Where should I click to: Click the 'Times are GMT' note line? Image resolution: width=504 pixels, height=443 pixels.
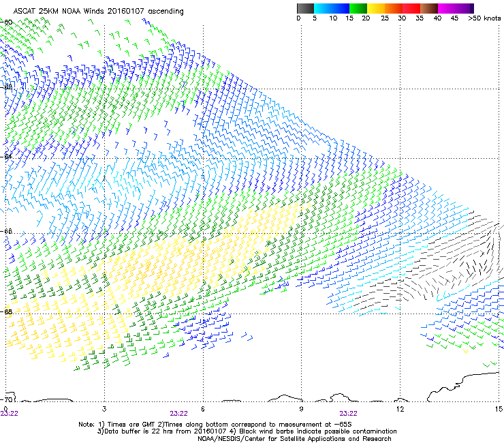[215, 425]
